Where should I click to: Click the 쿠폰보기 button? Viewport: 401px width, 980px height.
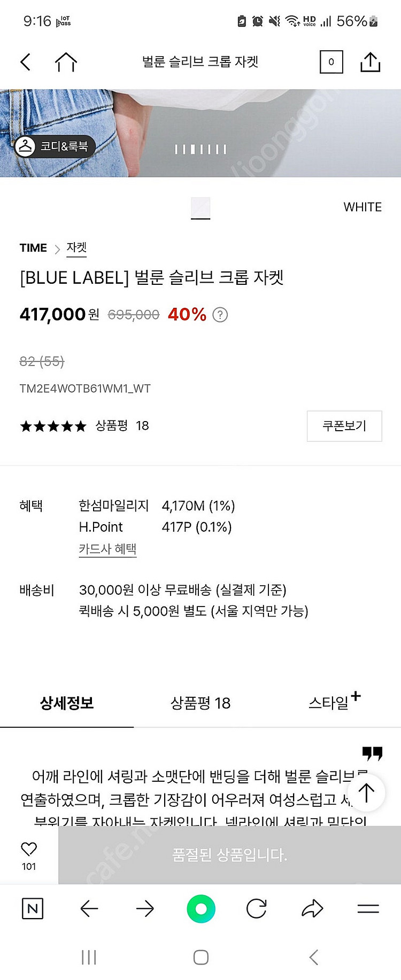pos(344,426)
